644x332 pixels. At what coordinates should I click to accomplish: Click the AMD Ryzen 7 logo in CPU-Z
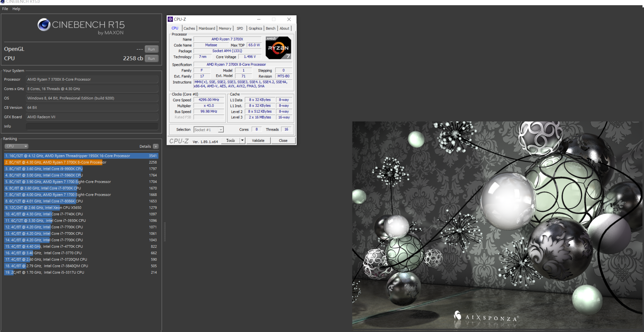click(x=278, y=48)
